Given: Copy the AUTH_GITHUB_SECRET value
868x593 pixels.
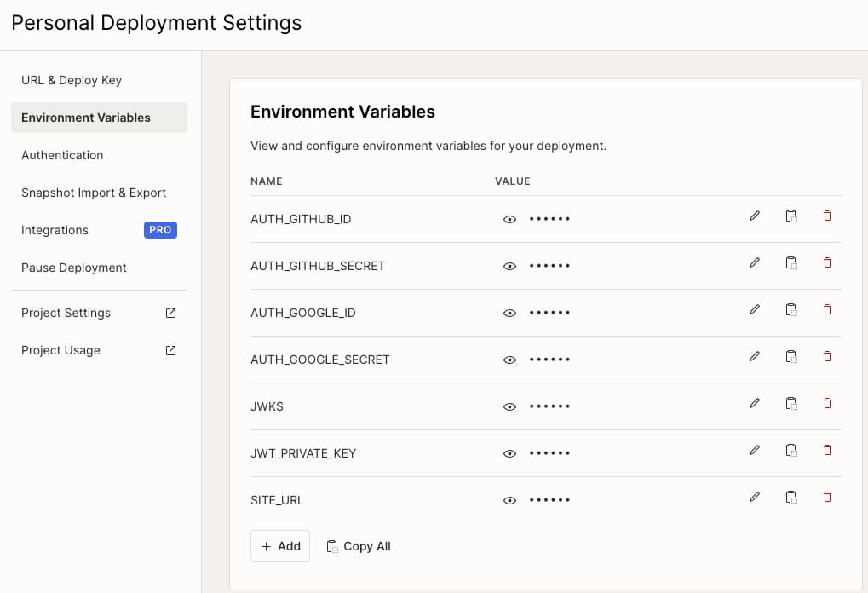Looking at the screenshot, I should pyautogui.click(x=790, y=262).
